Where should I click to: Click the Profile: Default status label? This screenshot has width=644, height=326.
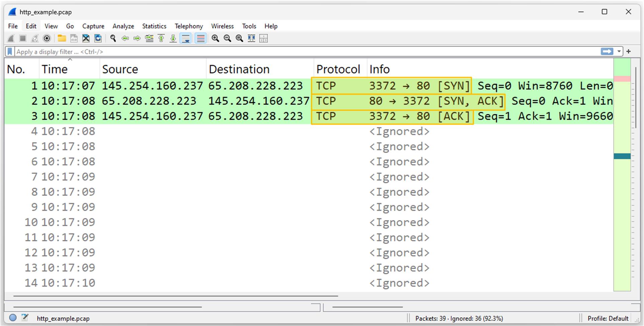coord(608,318)
